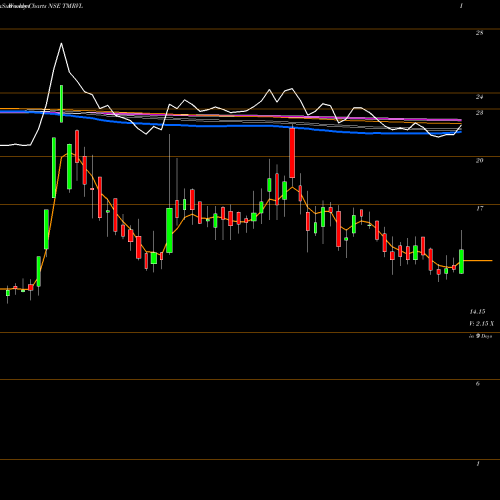
Task: Select the '20' price axis label
Action: click(479, 161)
